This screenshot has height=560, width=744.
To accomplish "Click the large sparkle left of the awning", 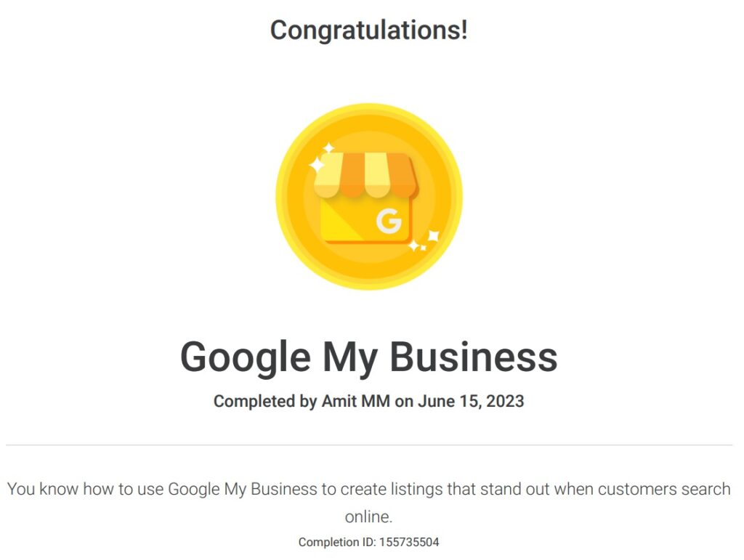I will pyautogui.click(x=317, y=166).
